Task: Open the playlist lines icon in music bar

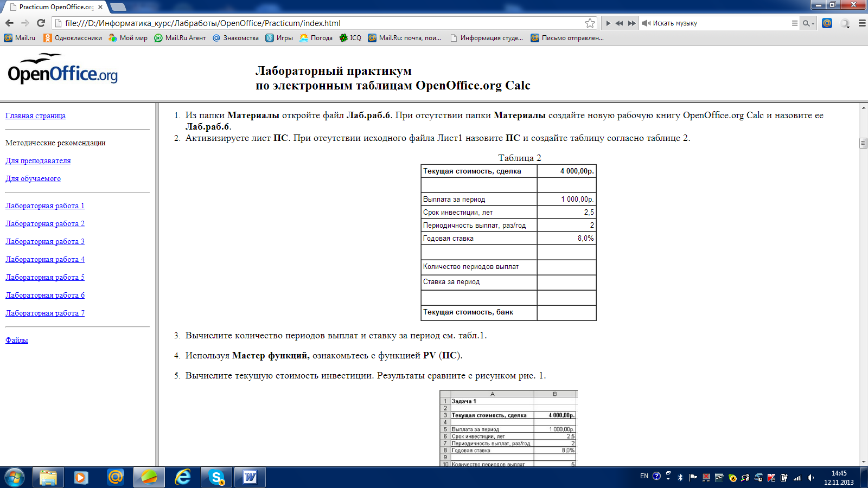Action: coord(795,23)
